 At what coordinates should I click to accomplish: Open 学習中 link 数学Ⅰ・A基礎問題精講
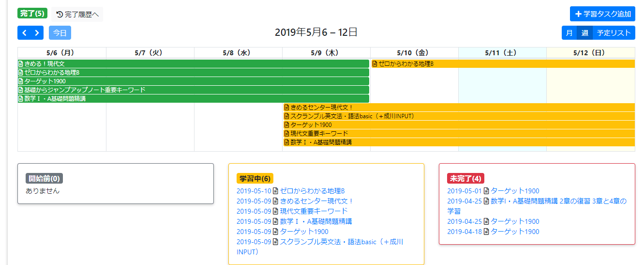[294, 221]
